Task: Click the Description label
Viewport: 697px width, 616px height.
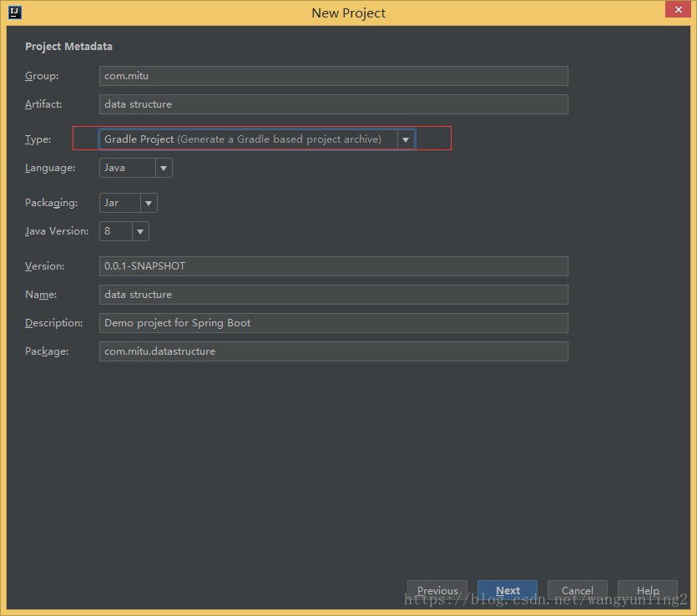Action: [53, 323]
